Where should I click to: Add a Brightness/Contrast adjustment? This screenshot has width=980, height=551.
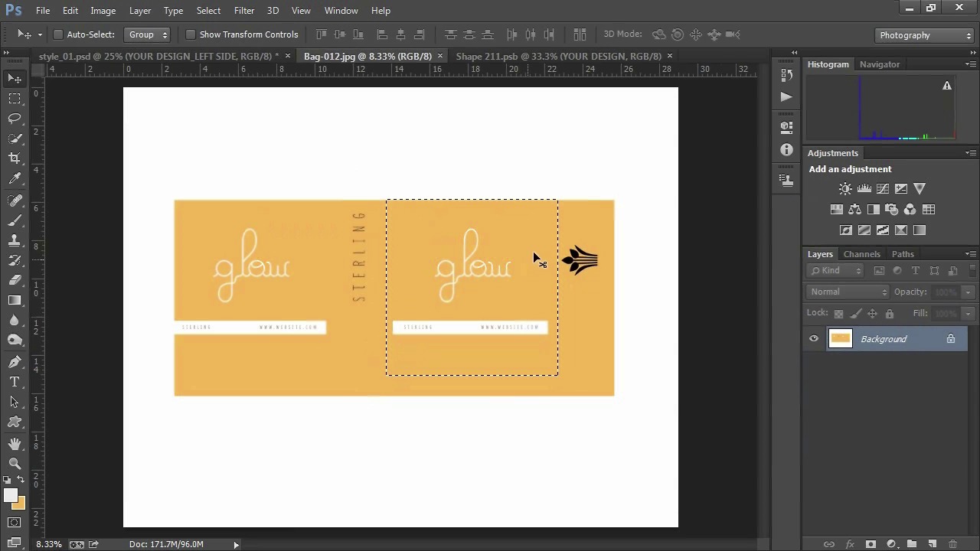pyautogui.click(x=845, y=188)
